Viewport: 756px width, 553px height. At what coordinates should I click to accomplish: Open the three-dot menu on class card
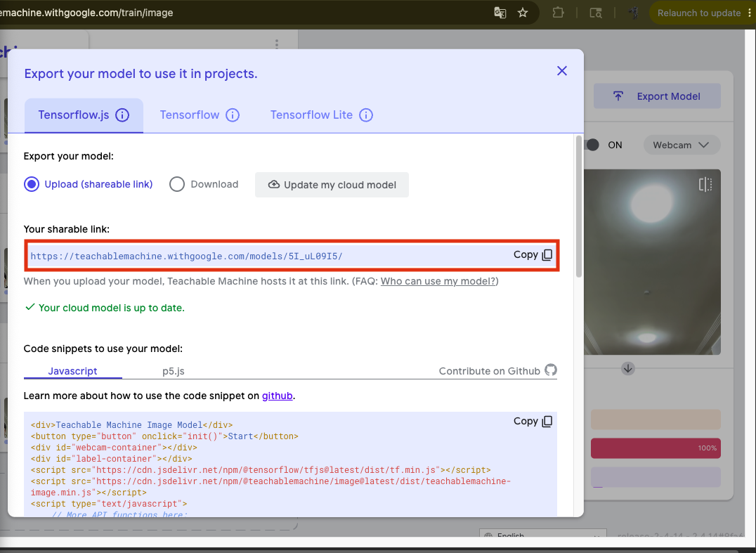point(277,44)
